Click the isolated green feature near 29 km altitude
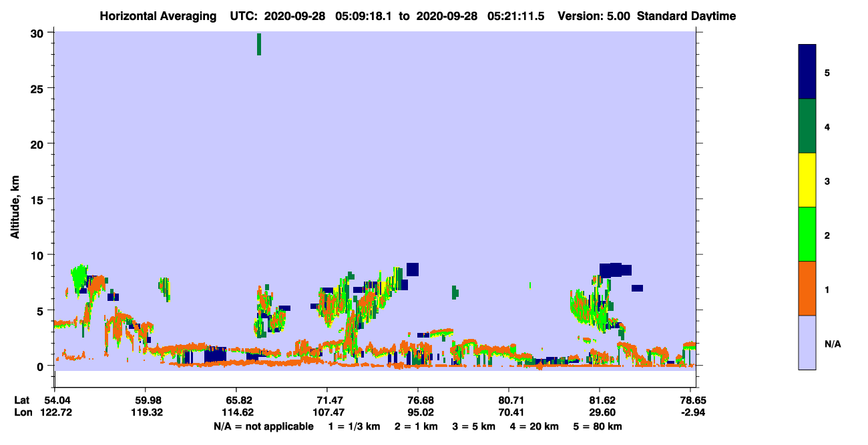The image size is (868, 445). tap(259, 44)
